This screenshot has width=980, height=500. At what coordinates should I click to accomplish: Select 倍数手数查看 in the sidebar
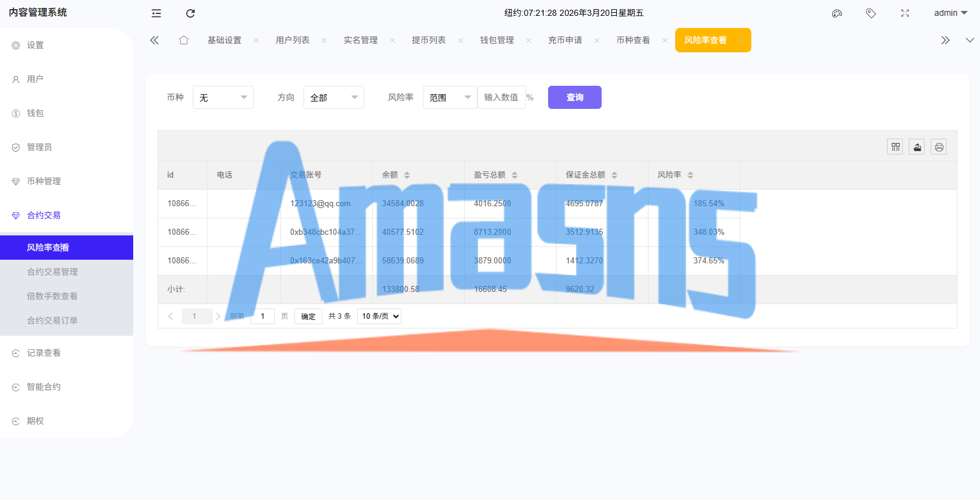[x=66, y=296]
